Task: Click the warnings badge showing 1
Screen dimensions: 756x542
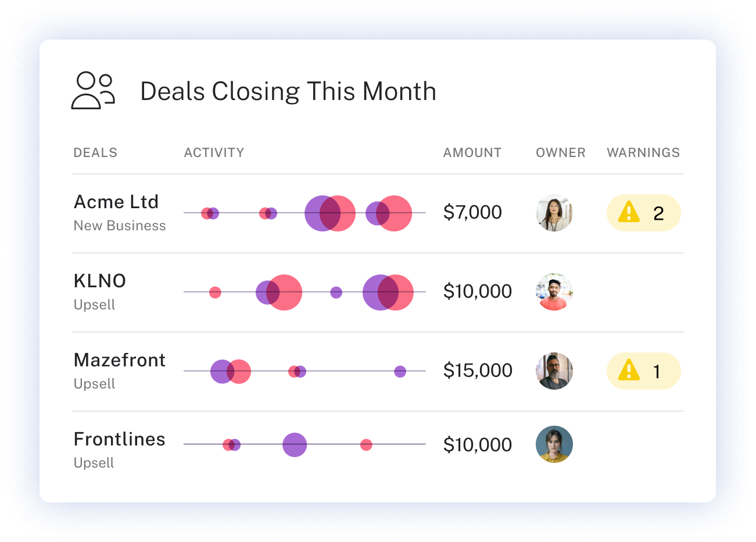Action: [x=643, y=370]
